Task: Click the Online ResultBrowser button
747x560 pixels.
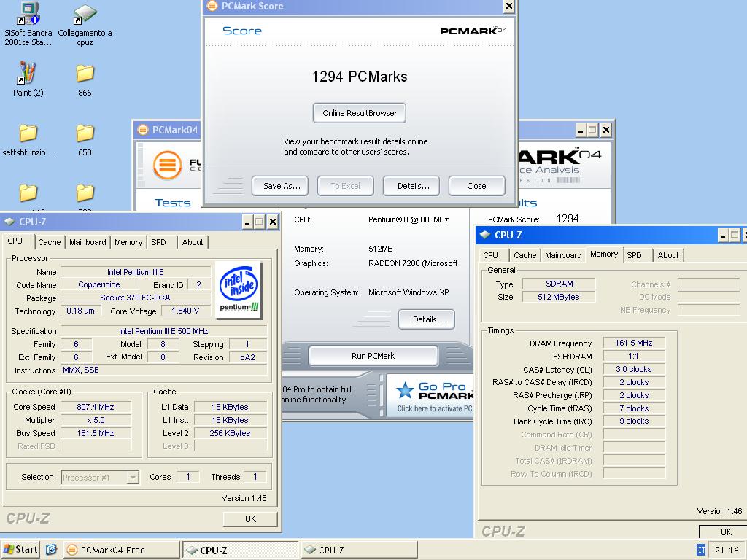Action: point(360,113)
